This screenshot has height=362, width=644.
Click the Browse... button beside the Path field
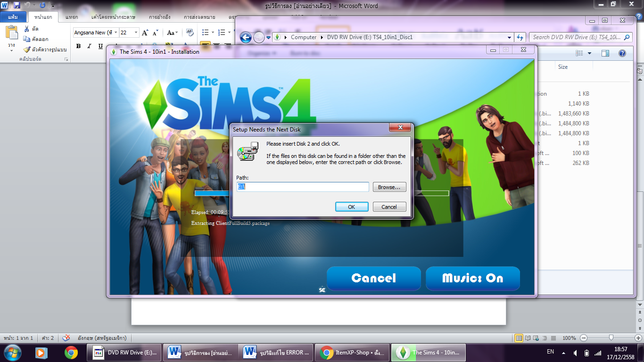point(389,187)
